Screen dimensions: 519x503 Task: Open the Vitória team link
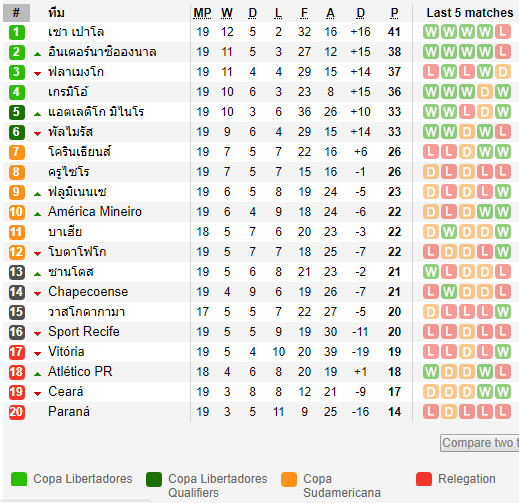[66, 352]
